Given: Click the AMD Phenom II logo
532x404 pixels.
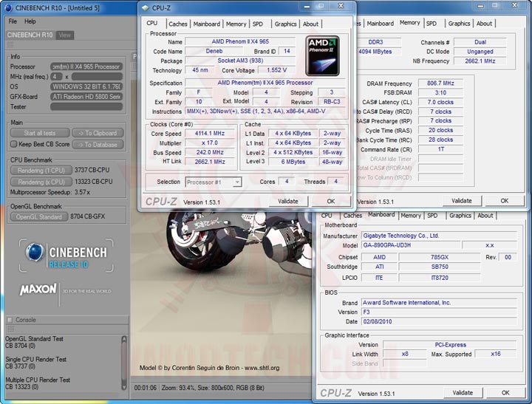Looking at the screenshot, I should point(322,56).
